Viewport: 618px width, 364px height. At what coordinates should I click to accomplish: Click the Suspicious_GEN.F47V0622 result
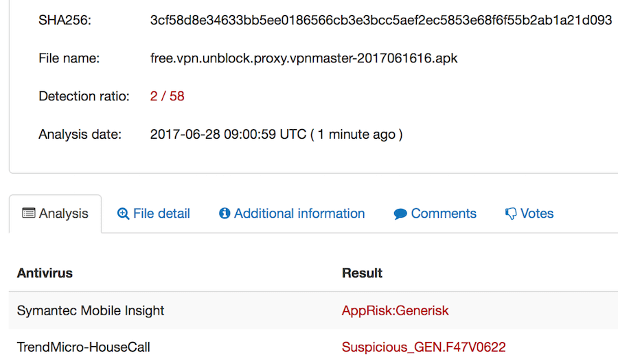click(424, 347)
